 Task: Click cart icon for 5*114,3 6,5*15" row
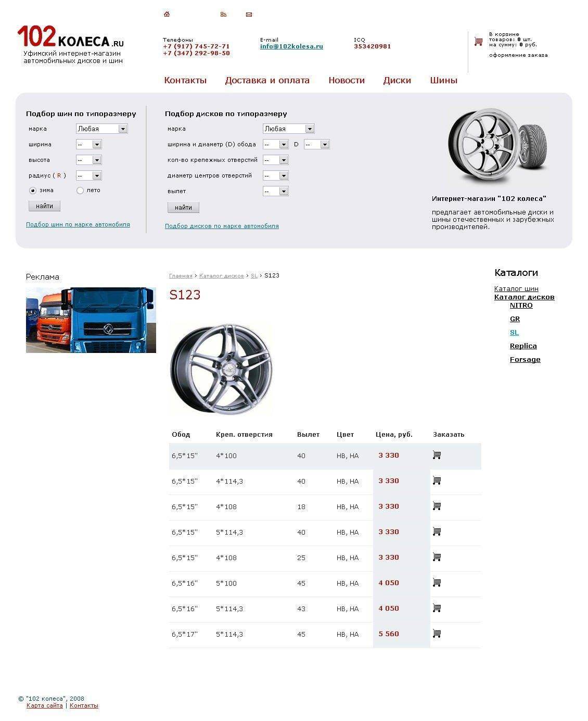[437, 532]
